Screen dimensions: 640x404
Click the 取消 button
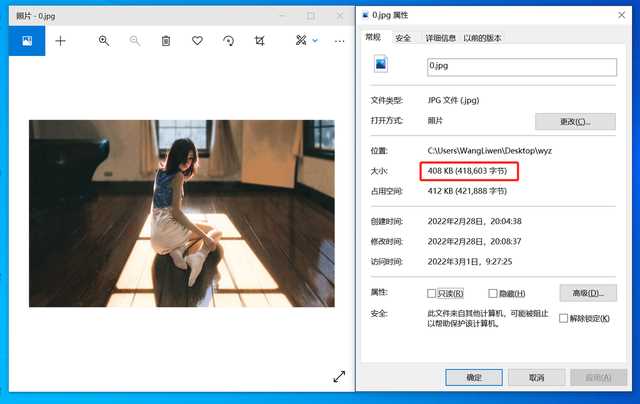click(x=536, y=377)
